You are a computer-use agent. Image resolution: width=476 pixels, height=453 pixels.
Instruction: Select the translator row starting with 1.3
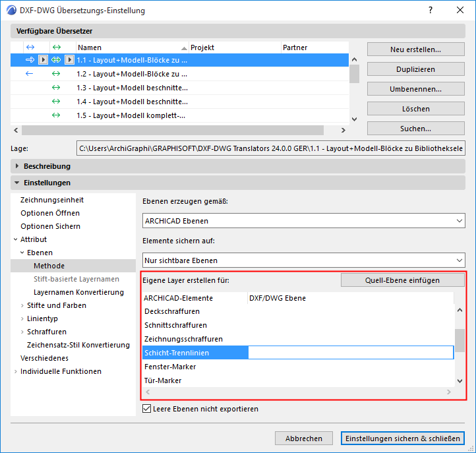point(179,88)
